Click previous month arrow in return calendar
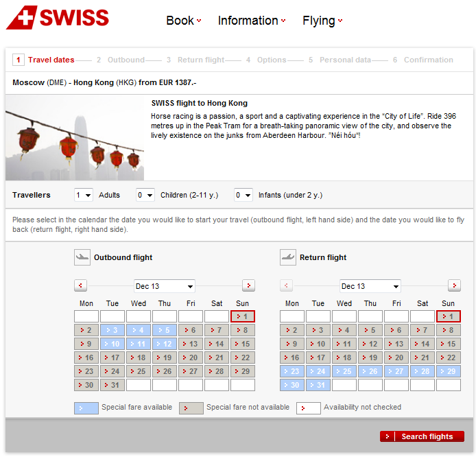This screenshot has width=476, height=457. (x=286, y=285)
